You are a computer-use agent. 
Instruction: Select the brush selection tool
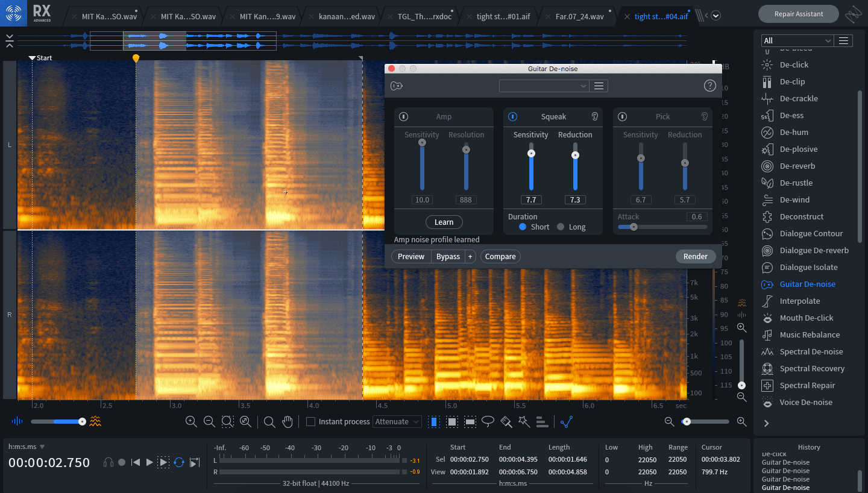[x=506, y=422]
